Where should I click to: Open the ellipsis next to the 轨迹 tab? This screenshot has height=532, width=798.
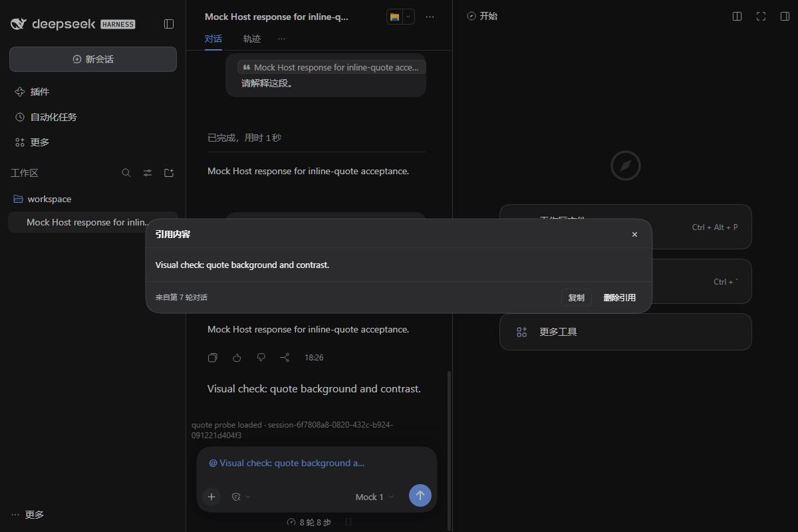[282, 39]
